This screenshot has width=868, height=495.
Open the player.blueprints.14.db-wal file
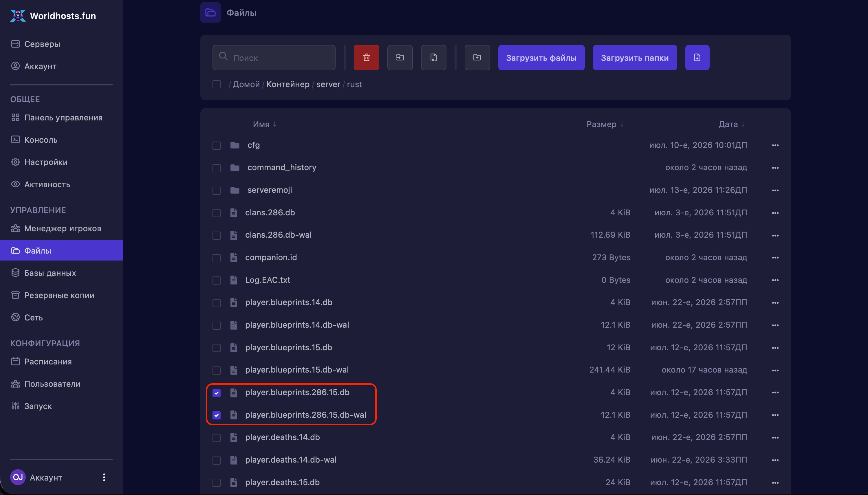coord(297,325)
